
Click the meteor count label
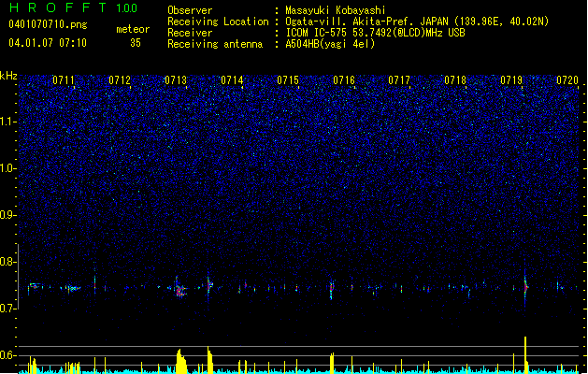(133, 29)
